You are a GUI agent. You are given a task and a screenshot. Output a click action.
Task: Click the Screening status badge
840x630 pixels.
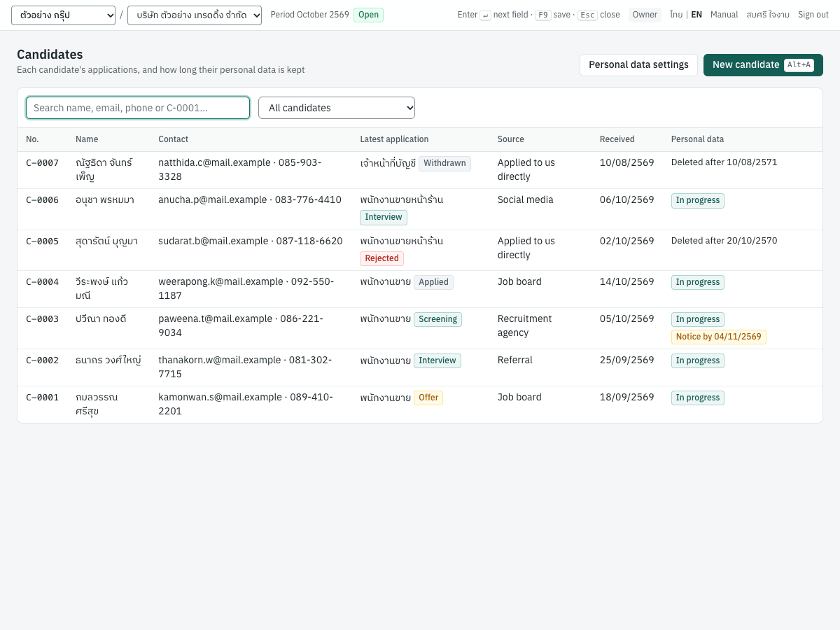tap(437, 319)
